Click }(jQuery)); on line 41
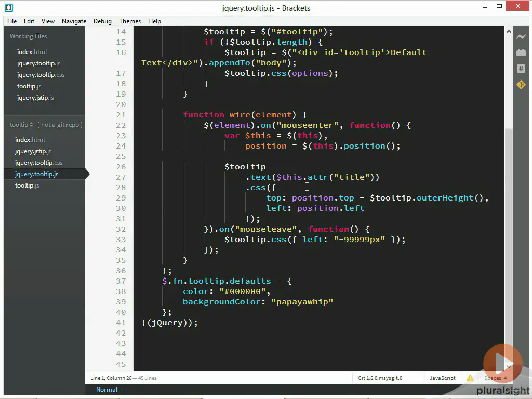 [x=170, y=323]
